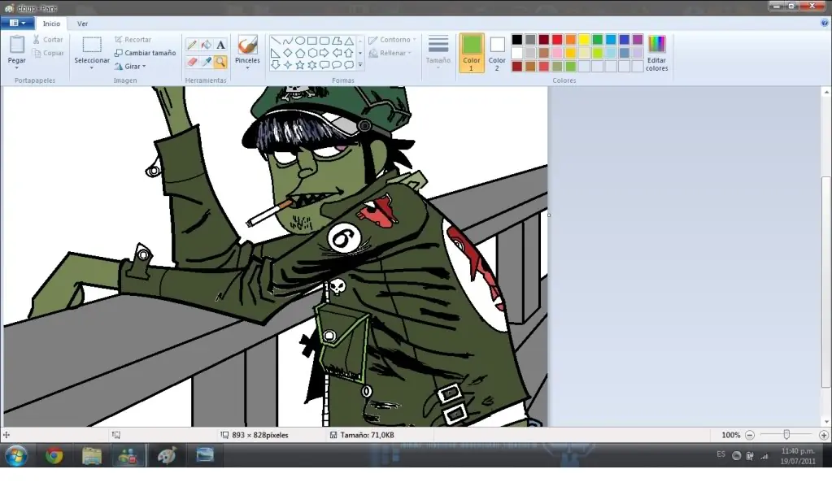Open the Contorno outline dropdown

click(x=392, y=40)
